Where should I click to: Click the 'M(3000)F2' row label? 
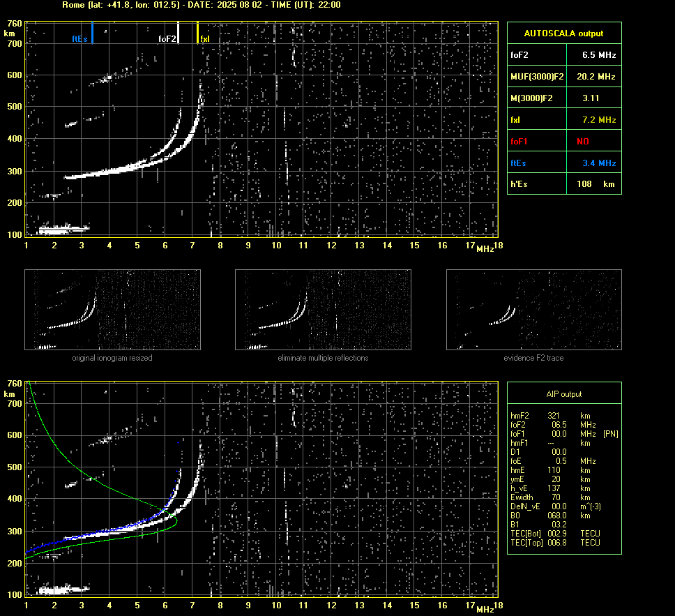click(x=531, y=98)
